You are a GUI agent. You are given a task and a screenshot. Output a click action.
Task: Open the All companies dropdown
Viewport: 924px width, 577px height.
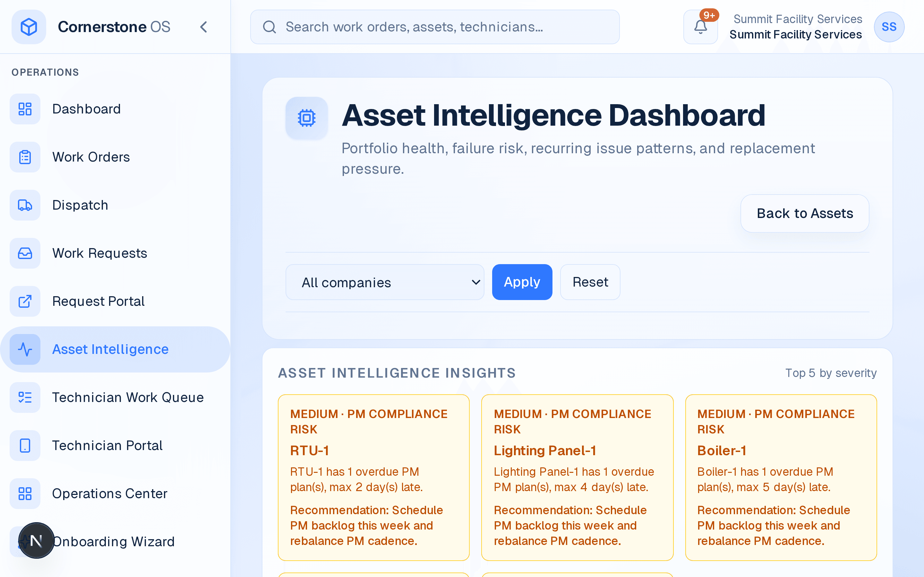point(385,282)
